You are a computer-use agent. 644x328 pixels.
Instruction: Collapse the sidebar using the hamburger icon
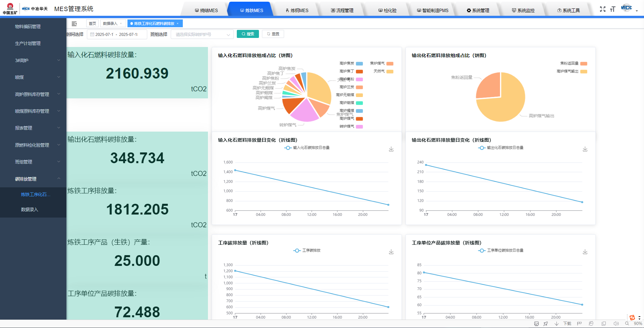[74, 24]
